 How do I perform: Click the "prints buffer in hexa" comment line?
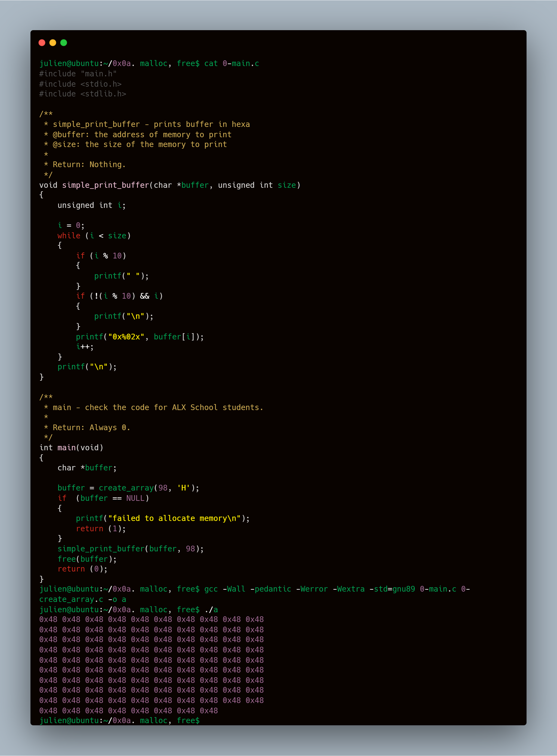coord(147,124)
